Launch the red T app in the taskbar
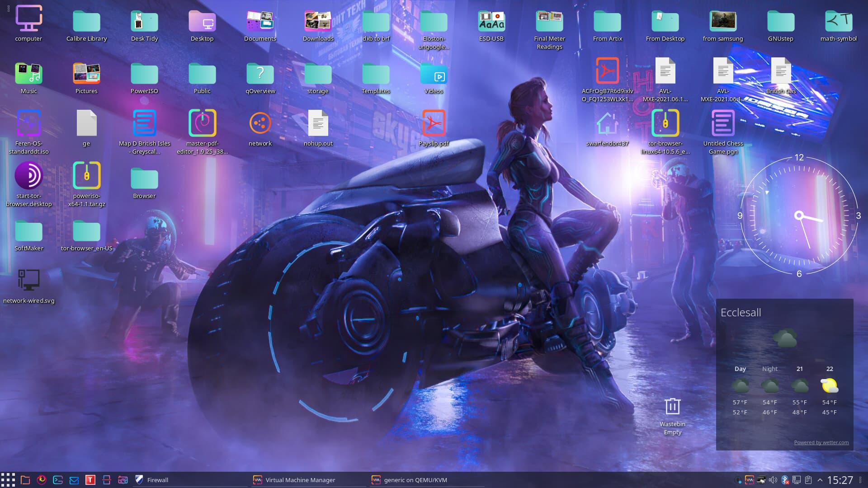Screen dimensions: 868x488 coord(90,480)
